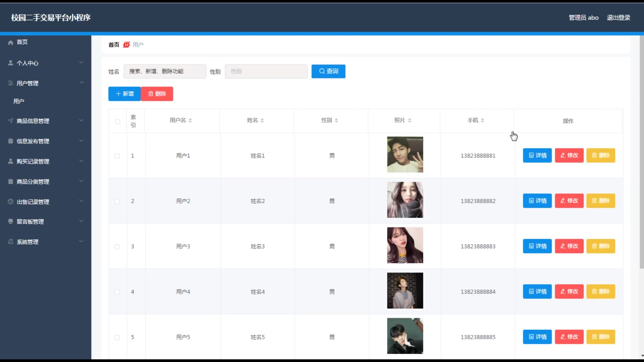Open 详情 for 用户4
The height and width of the screenshot is (362, 644).
point(537,292)
